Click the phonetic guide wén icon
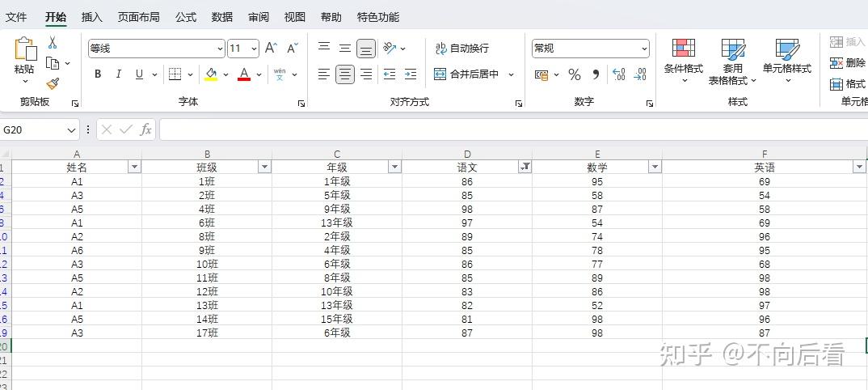 (280, 74)
